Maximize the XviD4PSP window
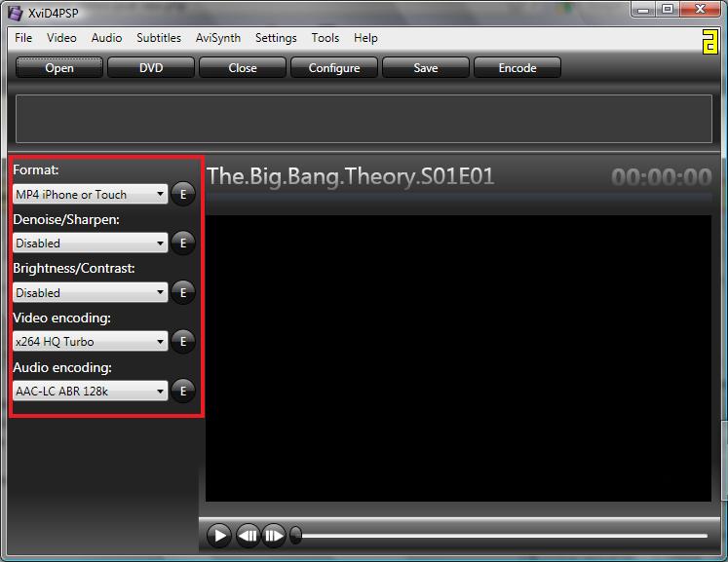 [668, 10]
